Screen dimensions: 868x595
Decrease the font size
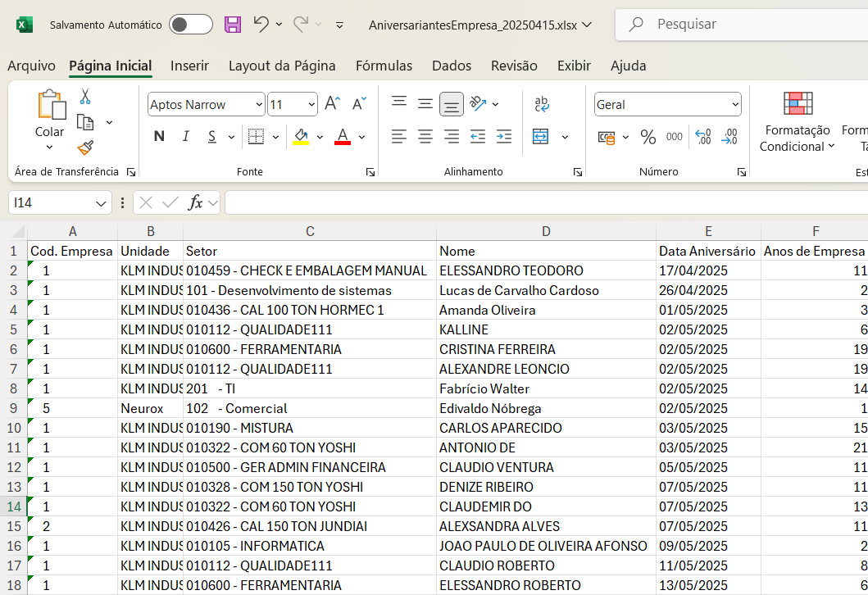click(359, 104)
